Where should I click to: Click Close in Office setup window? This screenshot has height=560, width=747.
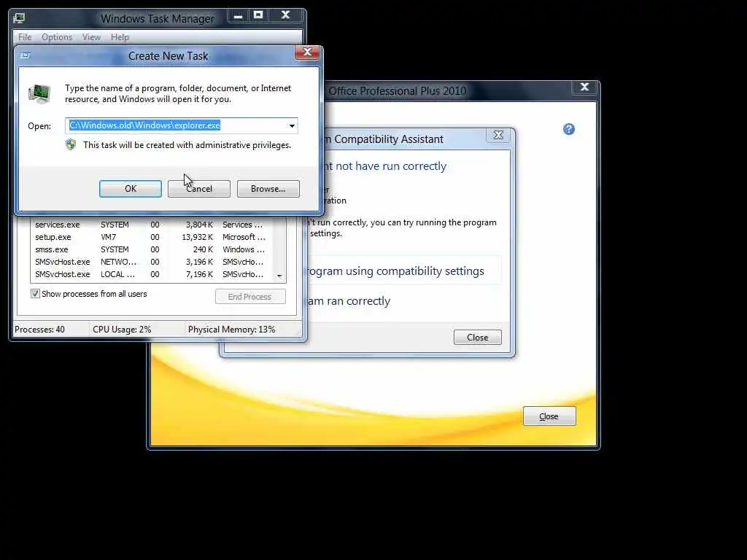[549, 416]
